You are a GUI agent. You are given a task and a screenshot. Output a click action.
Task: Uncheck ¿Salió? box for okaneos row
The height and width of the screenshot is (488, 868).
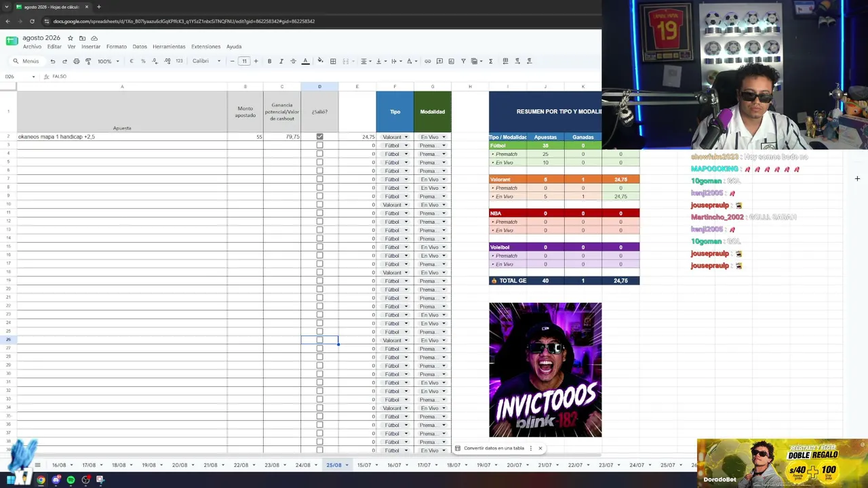pos(319,137)
